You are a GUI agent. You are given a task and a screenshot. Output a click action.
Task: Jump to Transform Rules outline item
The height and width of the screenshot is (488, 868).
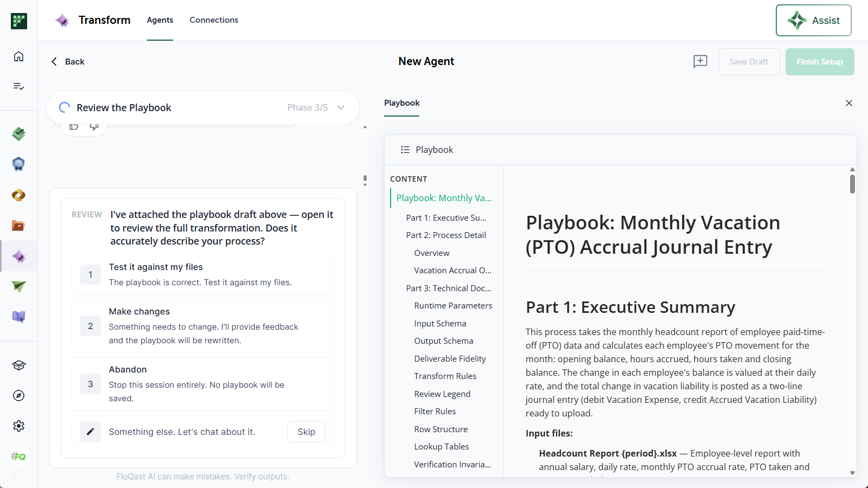[x=445, y=376]
